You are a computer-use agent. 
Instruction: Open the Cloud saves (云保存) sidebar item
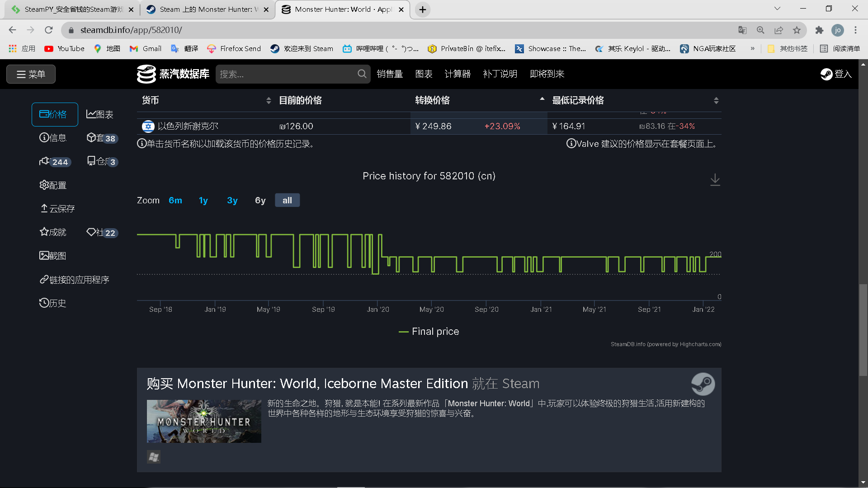point(57,209)
